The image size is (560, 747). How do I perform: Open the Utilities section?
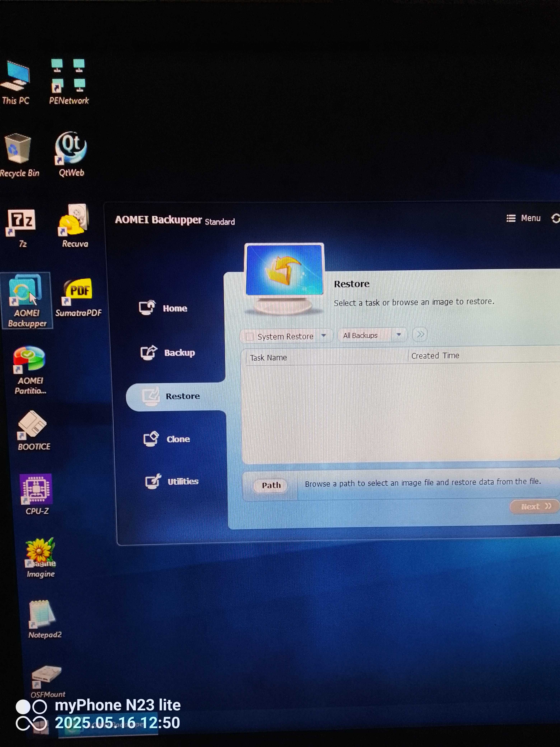tap(172, 481)
